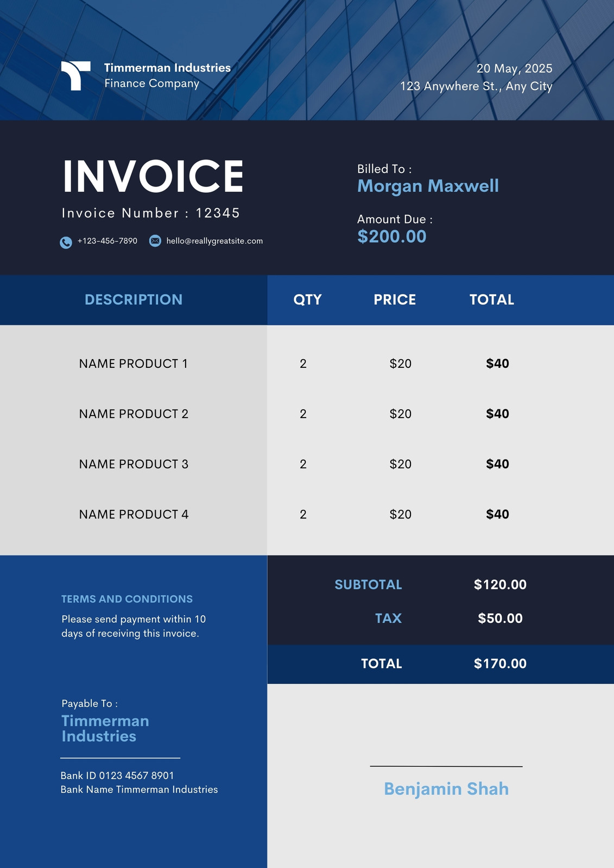Open hello@reallygreatsite.com email address
The width and height of the screenshot is (614, 868).
pyautogui.click(x=214, y=241)
